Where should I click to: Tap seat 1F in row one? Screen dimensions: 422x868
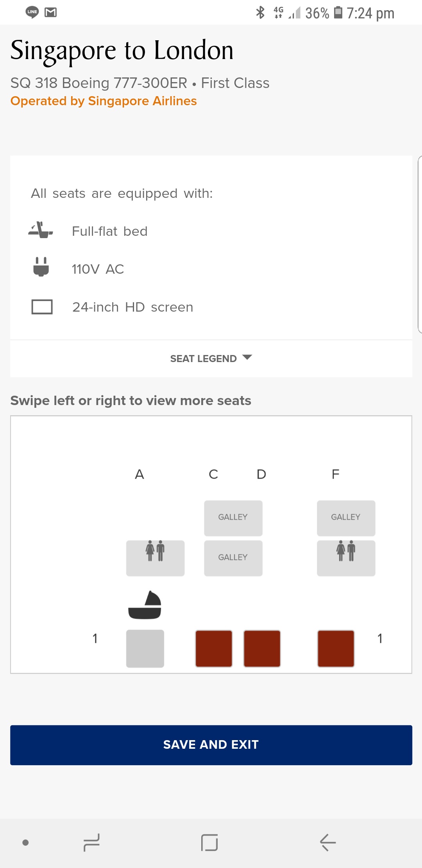(336, 648)
